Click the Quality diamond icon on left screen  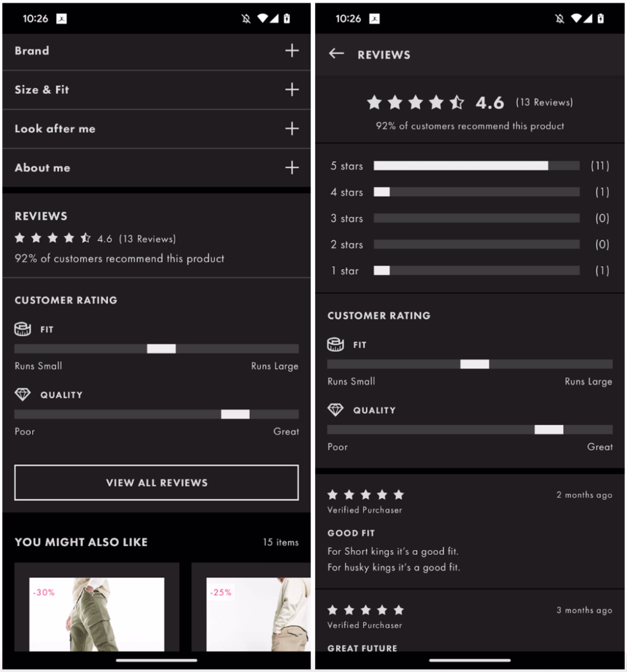[x=23, y=394]
